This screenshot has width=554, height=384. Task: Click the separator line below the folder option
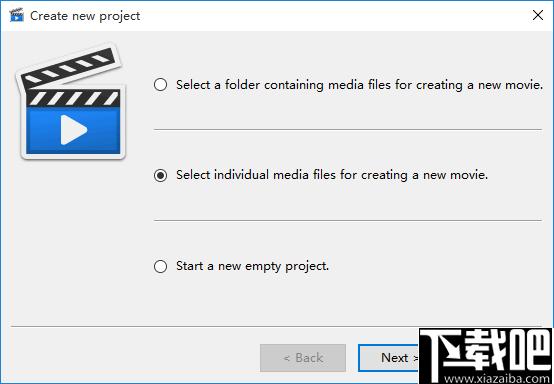coord(348,130)
